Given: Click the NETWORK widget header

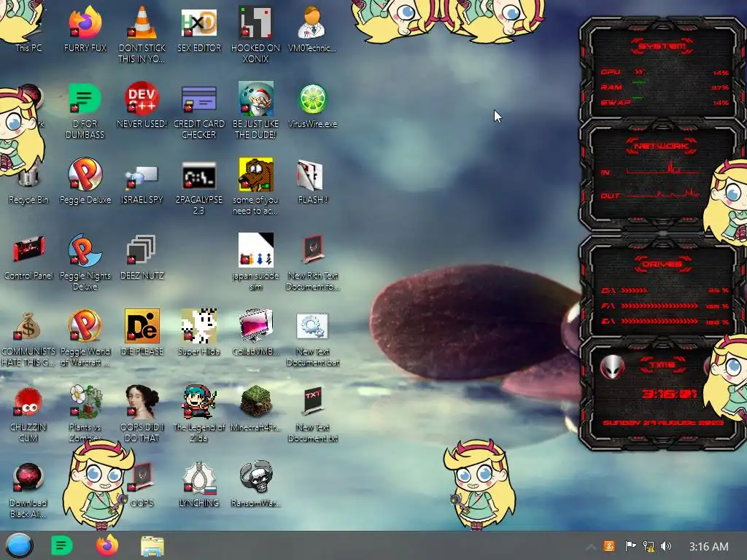Looking at the screenshot, I should (661, 146).
